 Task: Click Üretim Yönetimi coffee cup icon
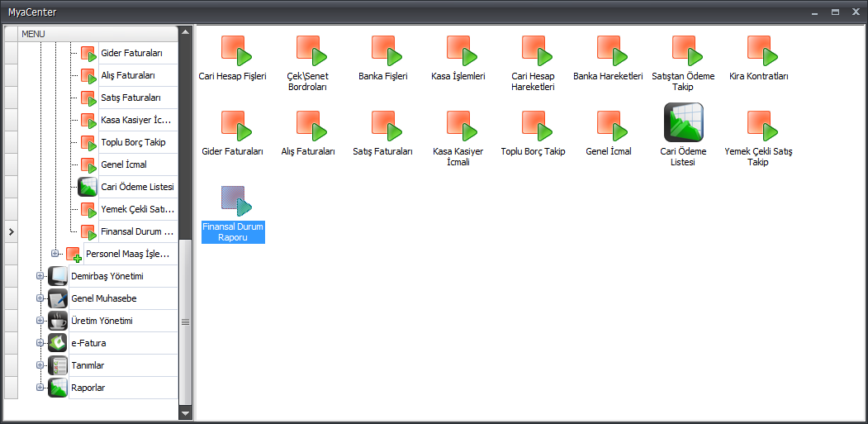(58, 321)
